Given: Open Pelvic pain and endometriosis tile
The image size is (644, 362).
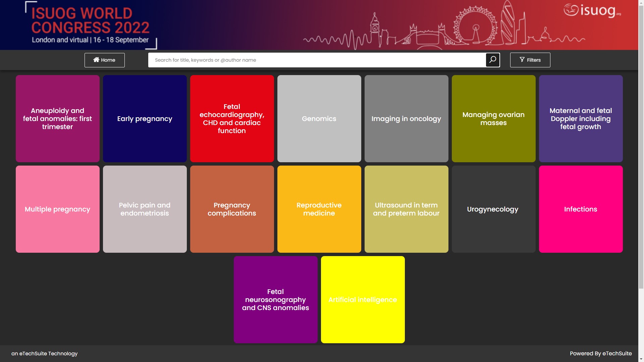Looking at the screenshot, I should tap(145, 209).
